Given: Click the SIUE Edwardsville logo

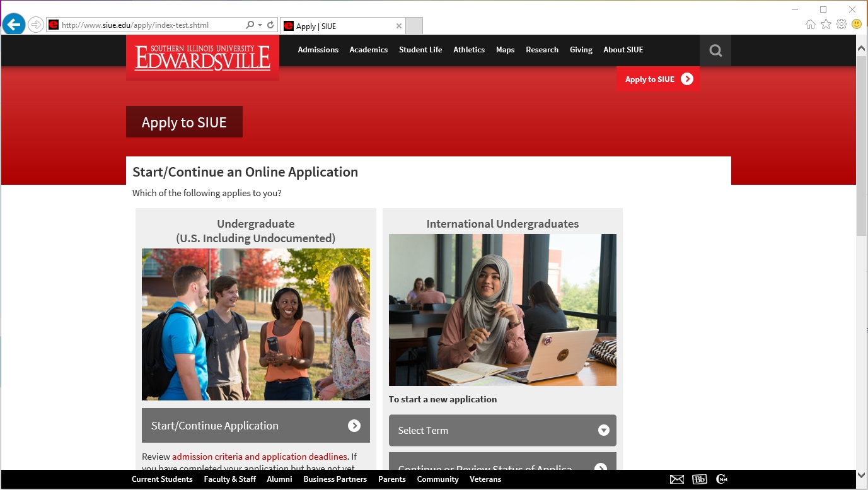Looking at the screenshot, I should 202,57.
